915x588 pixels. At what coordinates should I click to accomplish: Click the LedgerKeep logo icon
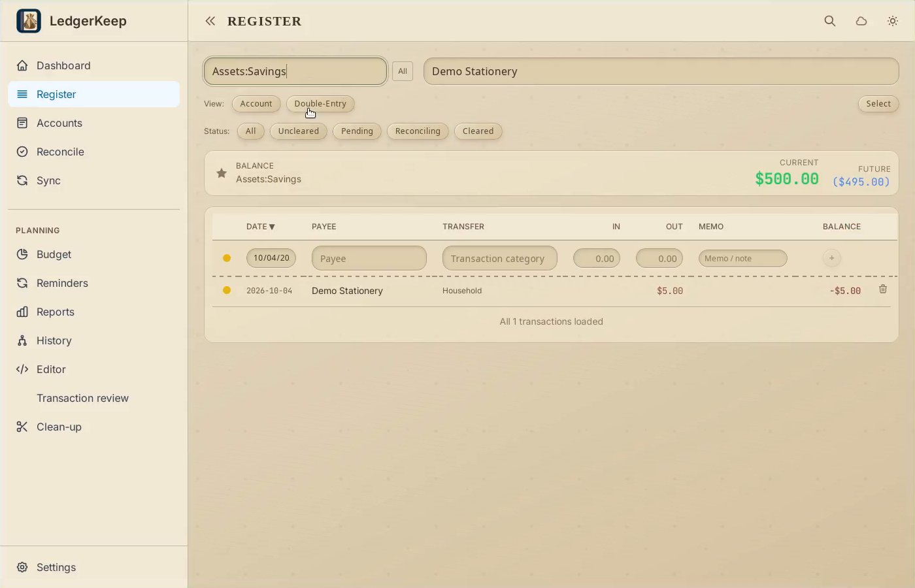point(29,21)
